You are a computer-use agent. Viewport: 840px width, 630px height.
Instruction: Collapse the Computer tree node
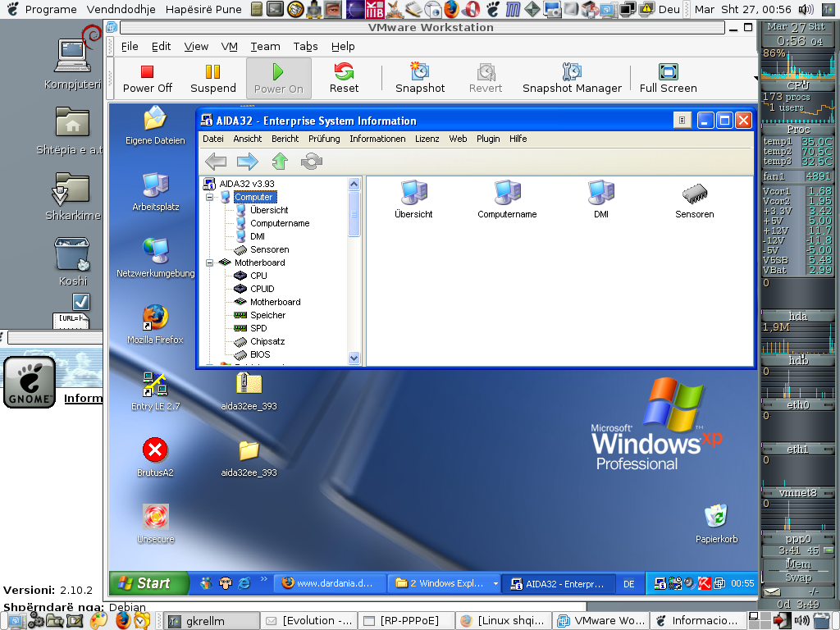(209, 197)
